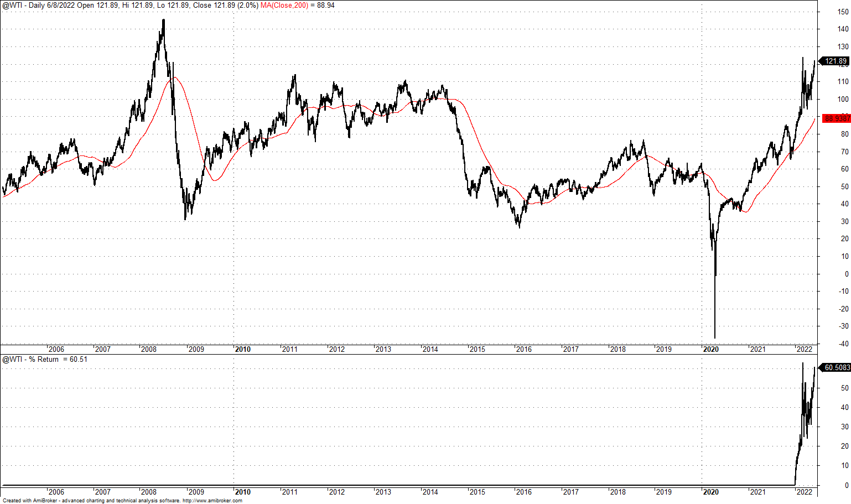Click the black 121.89 last price tag

(x=834, y=61)
